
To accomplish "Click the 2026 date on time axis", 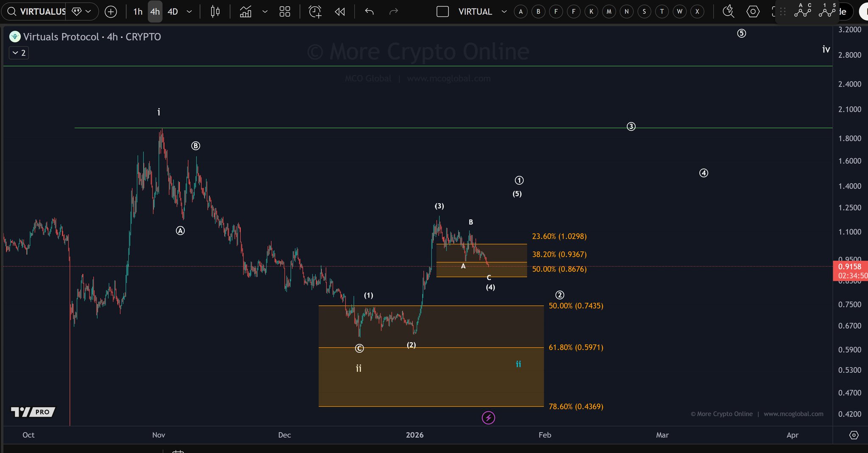I will pyautogui.click(x=415, y=435).
